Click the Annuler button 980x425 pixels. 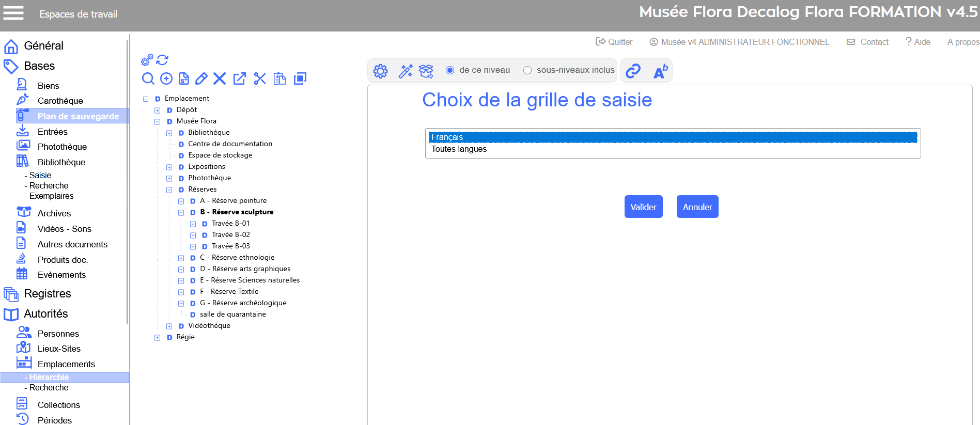point(697,207)
